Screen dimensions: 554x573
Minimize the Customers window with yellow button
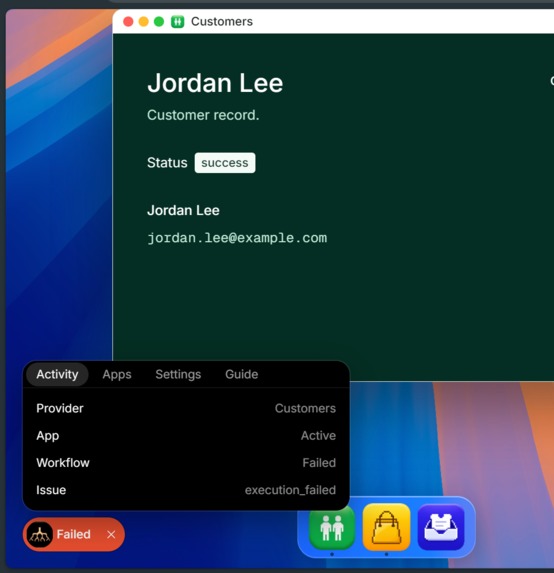tap(144, 22)
